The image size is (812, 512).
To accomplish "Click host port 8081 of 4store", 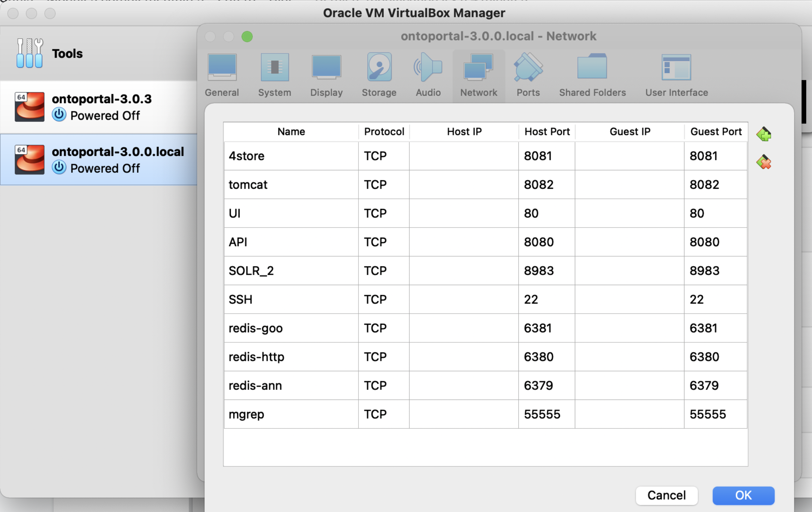I will (x=547, y=156).
